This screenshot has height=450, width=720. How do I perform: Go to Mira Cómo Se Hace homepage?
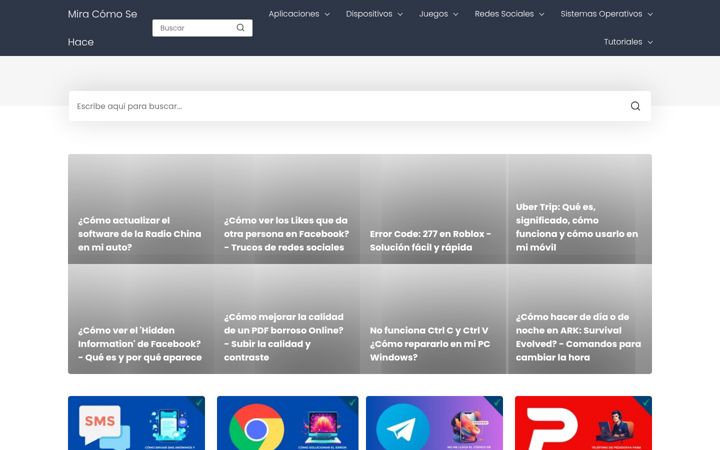pos(102,28)
